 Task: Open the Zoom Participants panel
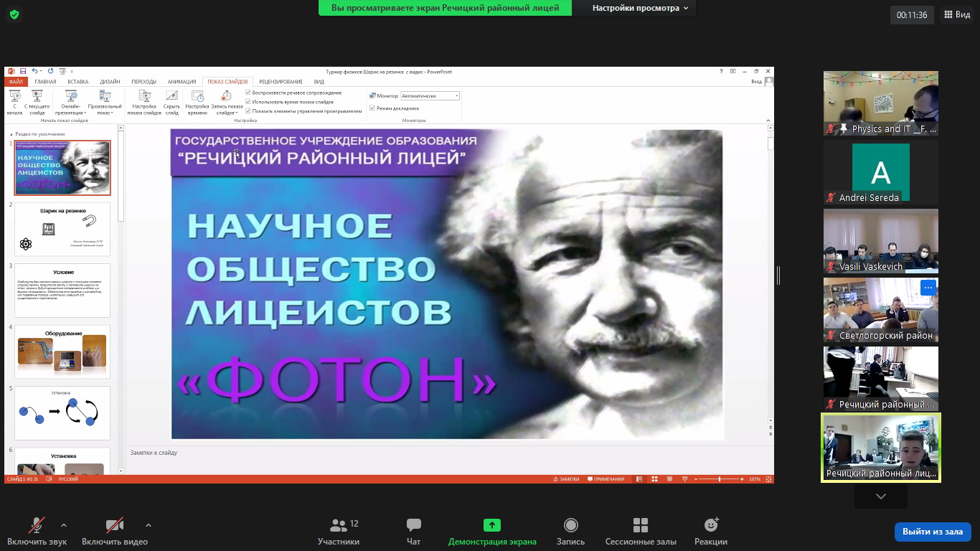339,532
